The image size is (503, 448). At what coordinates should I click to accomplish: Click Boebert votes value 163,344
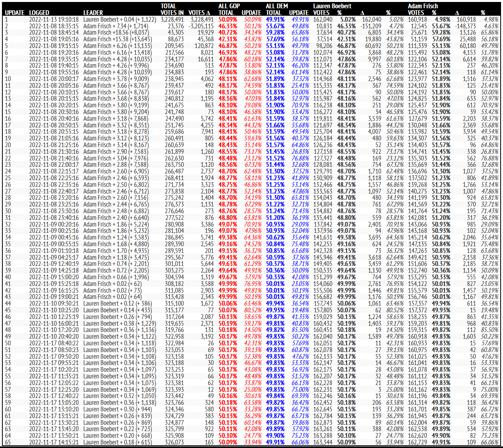point(322,442)
